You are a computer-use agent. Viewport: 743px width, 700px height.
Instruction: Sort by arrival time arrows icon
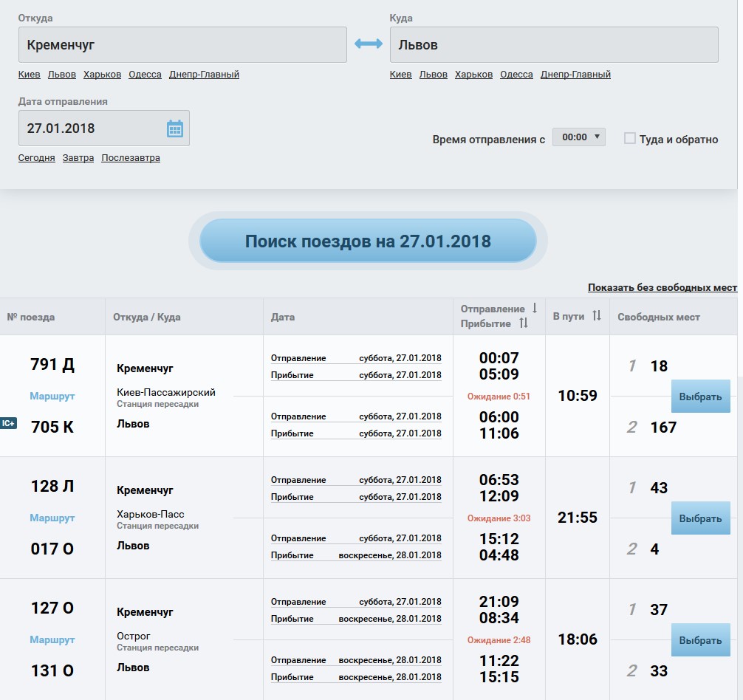(x=524, y=323)
